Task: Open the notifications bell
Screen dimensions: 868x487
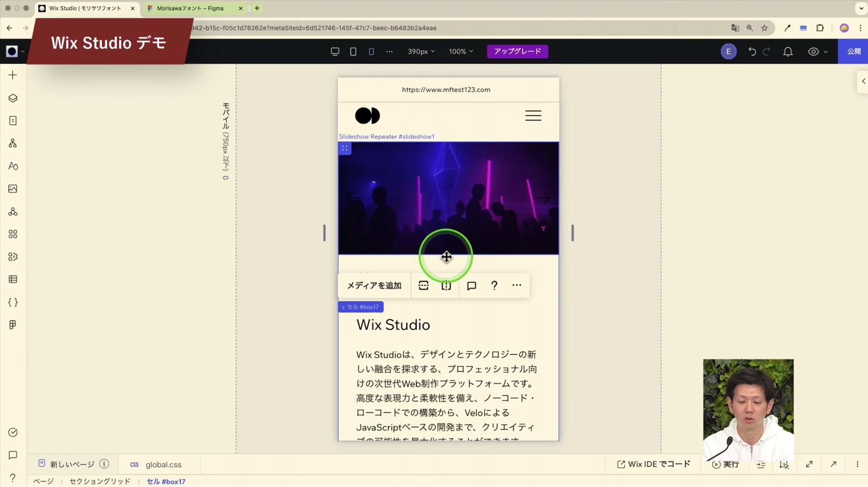Action: 788,52
